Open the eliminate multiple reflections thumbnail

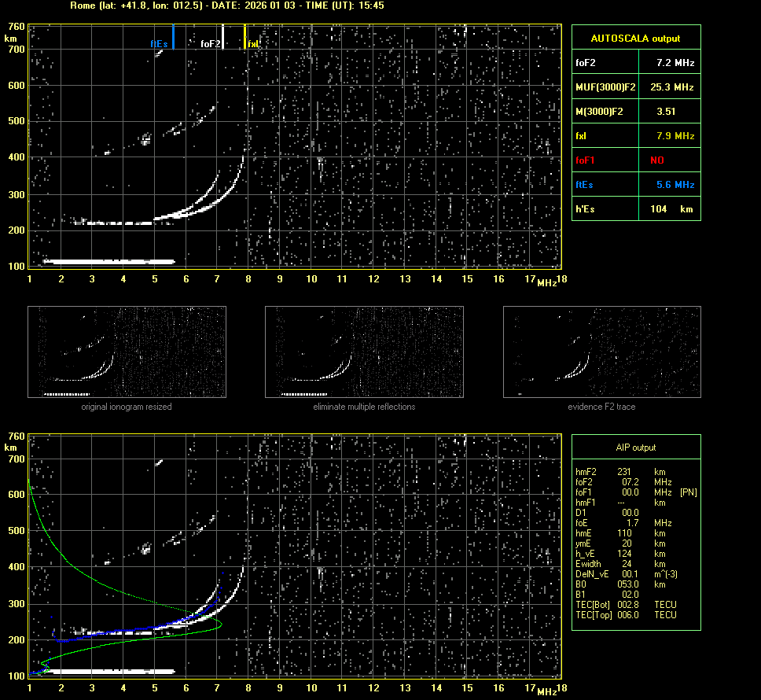click(x=364, y=352)
